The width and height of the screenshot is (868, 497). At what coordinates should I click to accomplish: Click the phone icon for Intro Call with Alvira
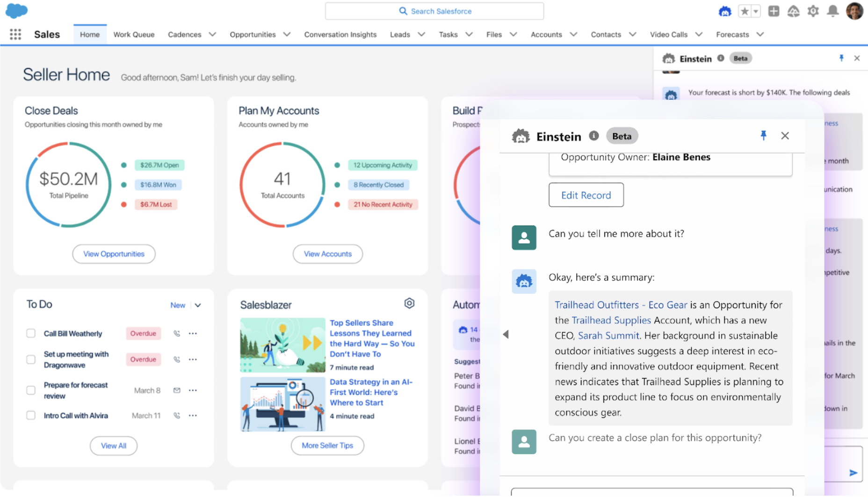[177, 416]
